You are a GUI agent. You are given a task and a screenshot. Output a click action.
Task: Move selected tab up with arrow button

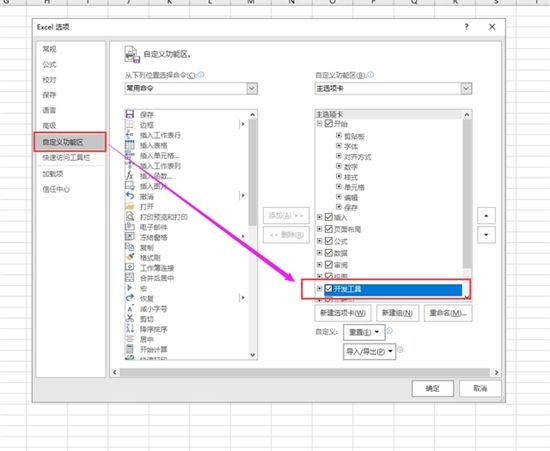tap(486, 216)
